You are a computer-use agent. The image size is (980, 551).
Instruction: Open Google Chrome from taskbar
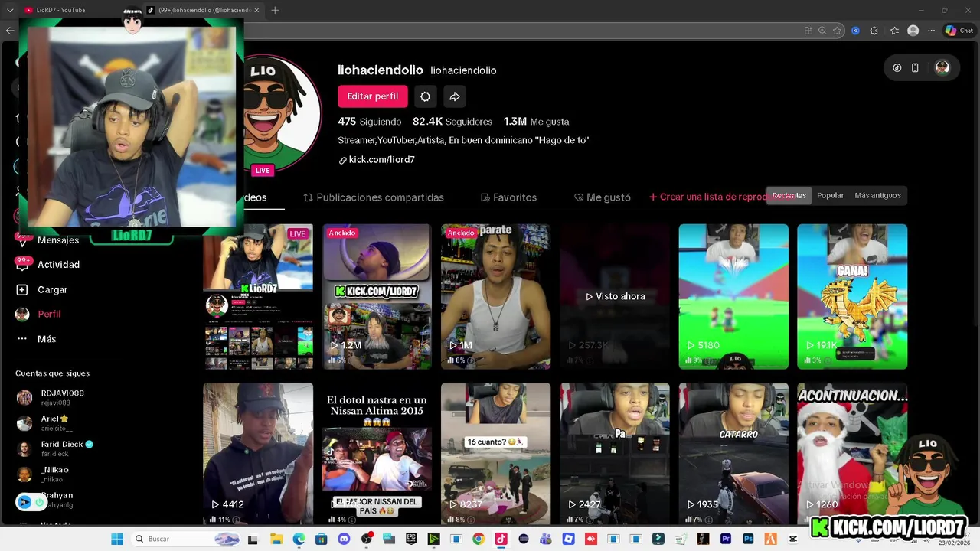479,539
